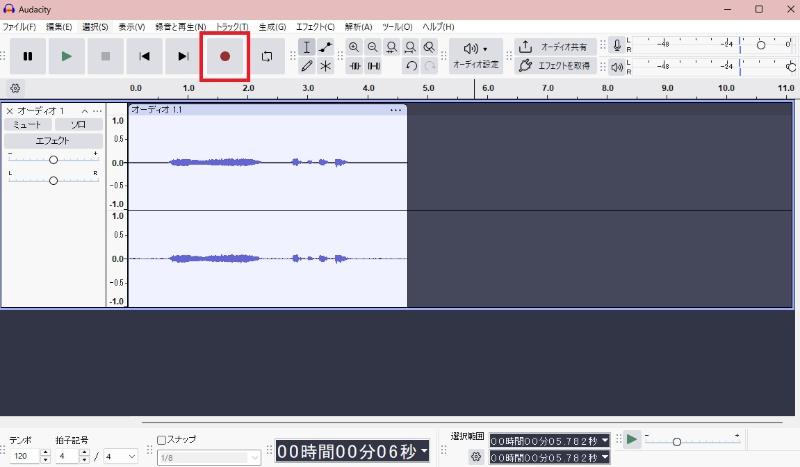The image size is (800, 467).
Task: Toggle the ソロ button
Action: pyautogui.click(x=79, y=125)
